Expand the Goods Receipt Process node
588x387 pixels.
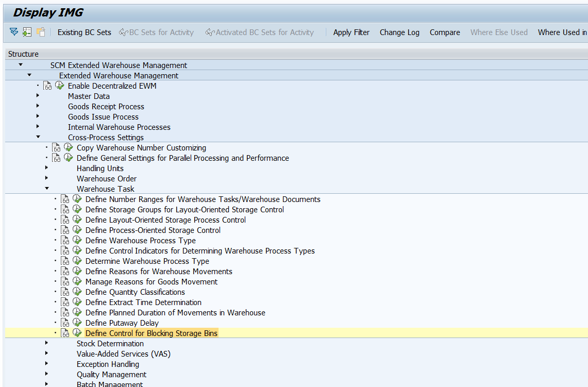point(38,106)
